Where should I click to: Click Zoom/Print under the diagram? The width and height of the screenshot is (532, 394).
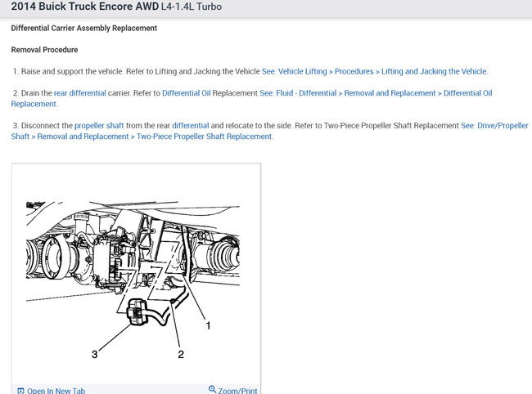232,391
